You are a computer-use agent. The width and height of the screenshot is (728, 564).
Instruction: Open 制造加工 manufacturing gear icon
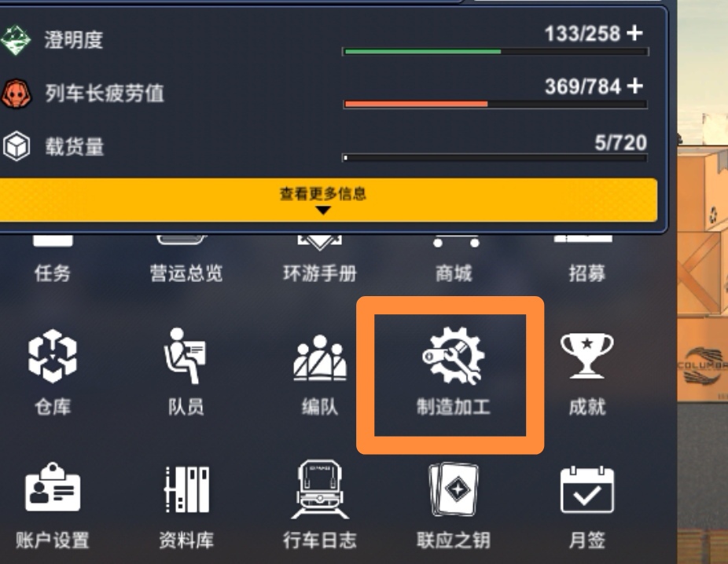point(453,356)
